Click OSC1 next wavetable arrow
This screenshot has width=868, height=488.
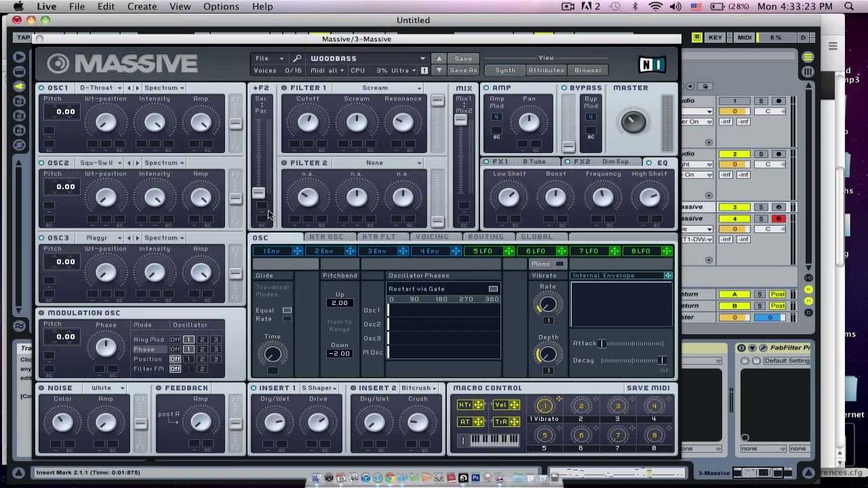137,88
